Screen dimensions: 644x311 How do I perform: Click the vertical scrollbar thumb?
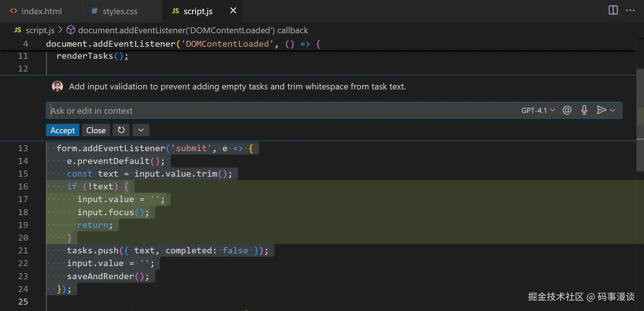(x=640, y=120)
